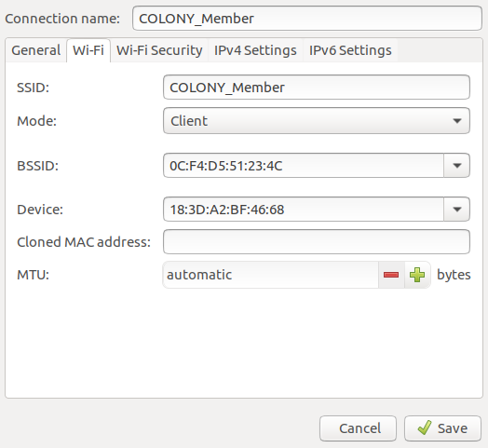
Task: Decrease MTU with the red minus icon
Action: [391, 275]
